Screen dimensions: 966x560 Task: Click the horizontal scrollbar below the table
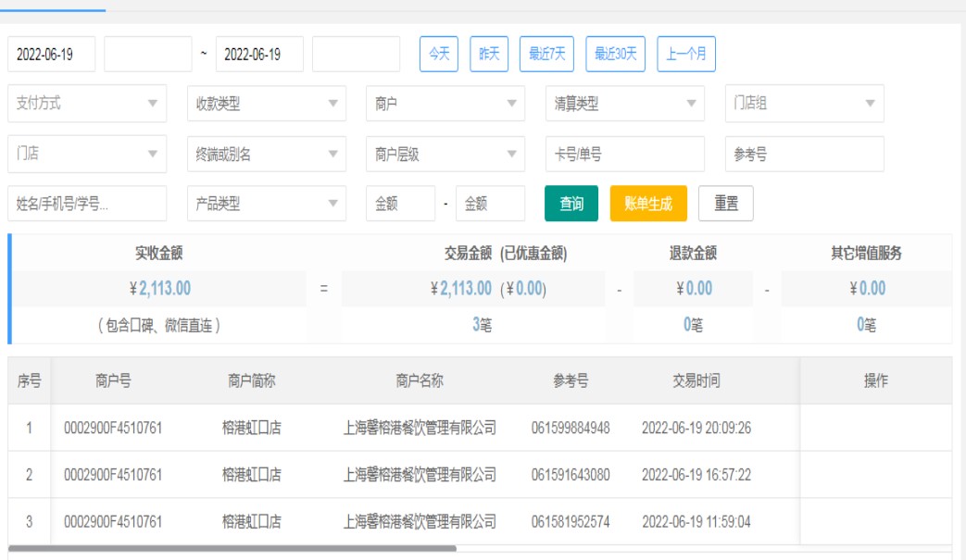[232, 549]
